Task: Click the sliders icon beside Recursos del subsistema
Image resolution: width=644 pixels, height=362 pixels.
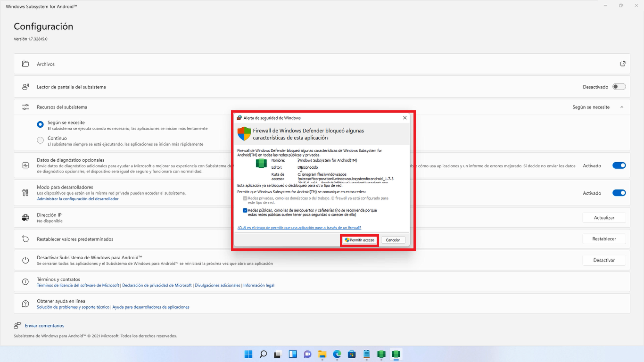Action: (x=25, y=107)
